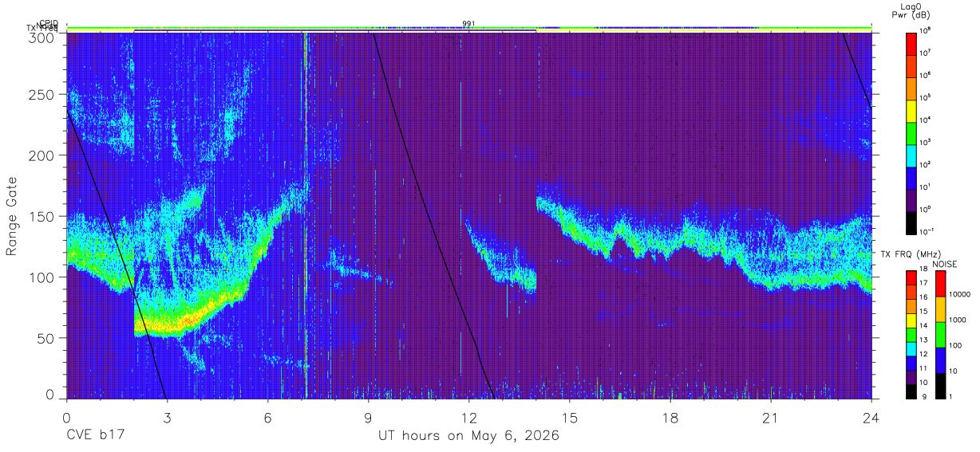Select the black swatch of the TX FRQ legend
This screenshot has width=980, height=452.
click(911, 391)
